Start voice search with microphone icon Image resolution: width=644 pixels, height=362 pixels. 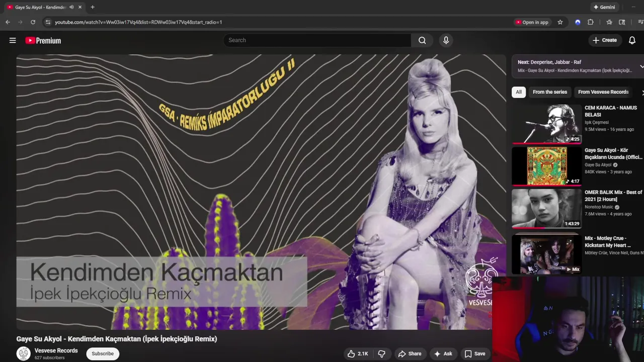tap(446, 40)
